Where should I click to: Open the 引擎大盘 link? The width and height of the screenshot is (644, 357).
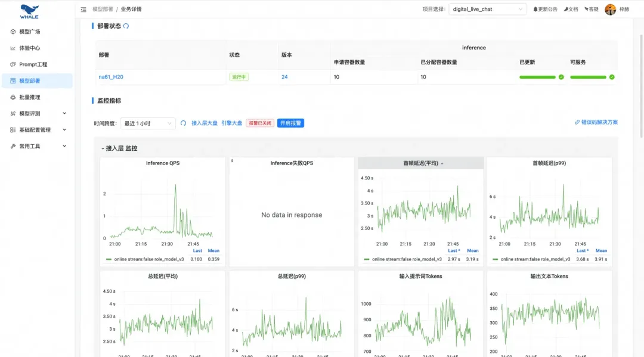231,123
